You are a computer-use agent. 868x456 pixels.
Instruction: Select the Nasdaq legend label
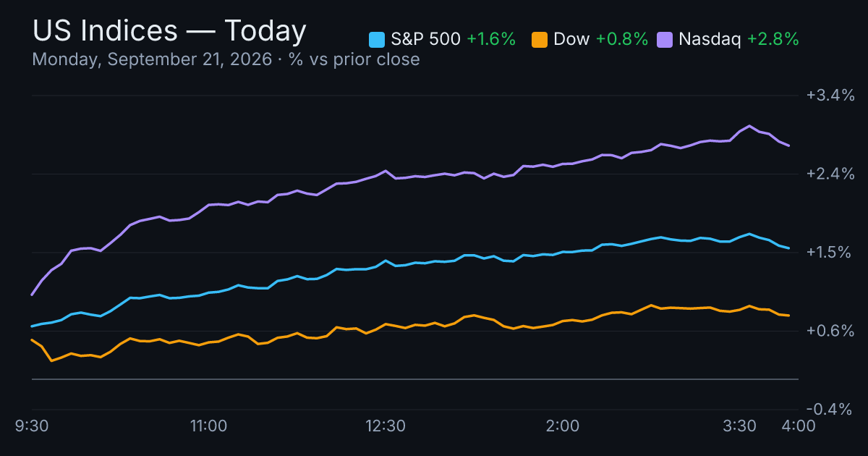710,40
